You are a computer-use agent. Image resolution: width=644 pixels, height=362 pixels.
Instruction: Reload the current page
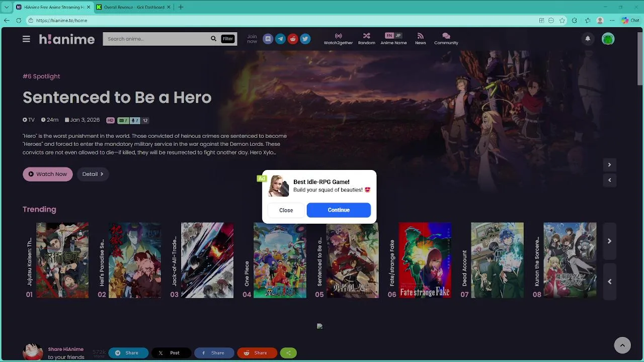[x=19, y=21]
